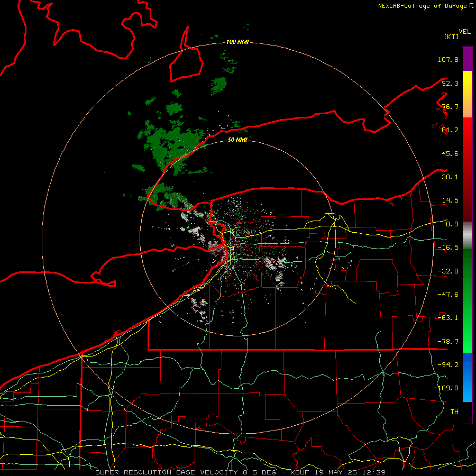
Task: Click the 100 NMI range ring label
Action: coord(237,42)
